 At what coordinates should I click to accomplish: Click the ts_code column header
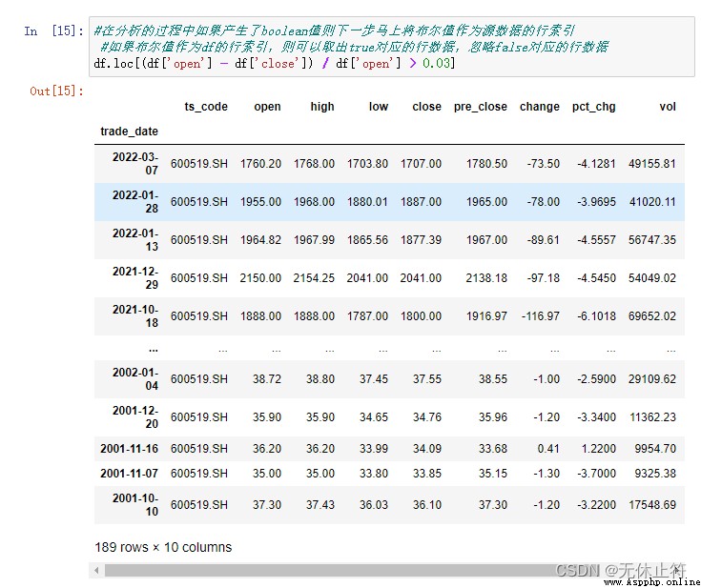(206, 107)
